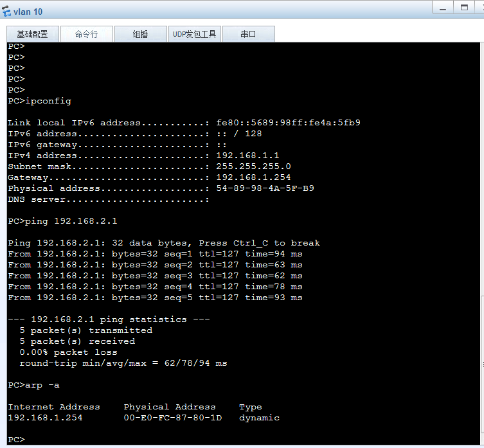Click the 'Internet Address' column header
The height and width of the screenshot is (448, 484).
point(54,407)
